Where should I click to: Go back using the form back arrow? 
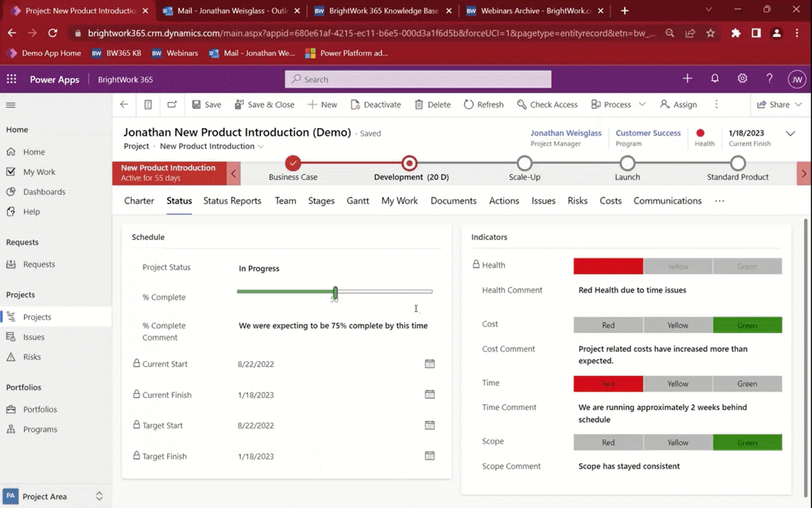(124, 104)
